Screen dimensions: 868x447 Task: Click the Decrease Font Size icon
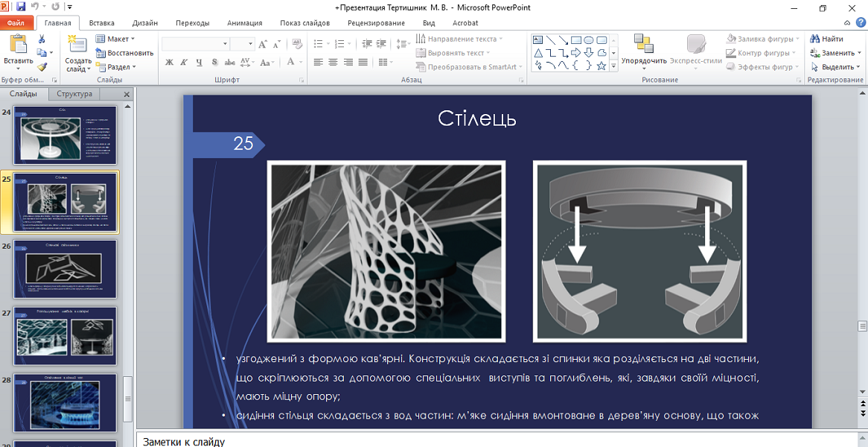pos(276,44)
